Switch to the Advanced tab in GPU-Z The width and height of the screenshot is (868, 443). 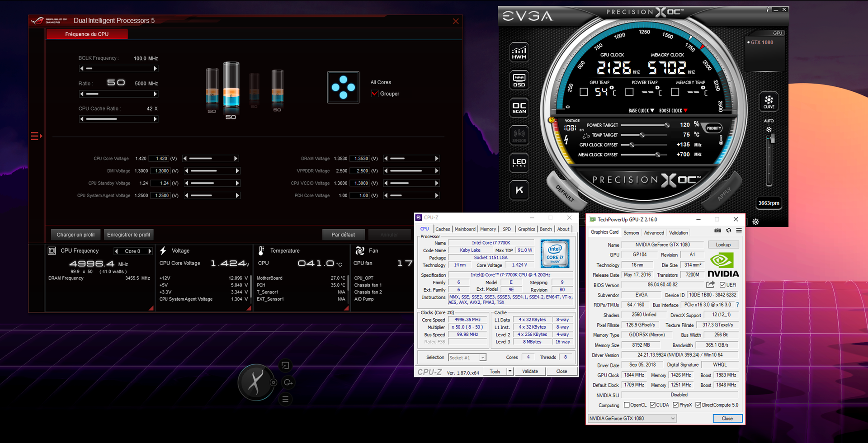[x=654, y=233]
